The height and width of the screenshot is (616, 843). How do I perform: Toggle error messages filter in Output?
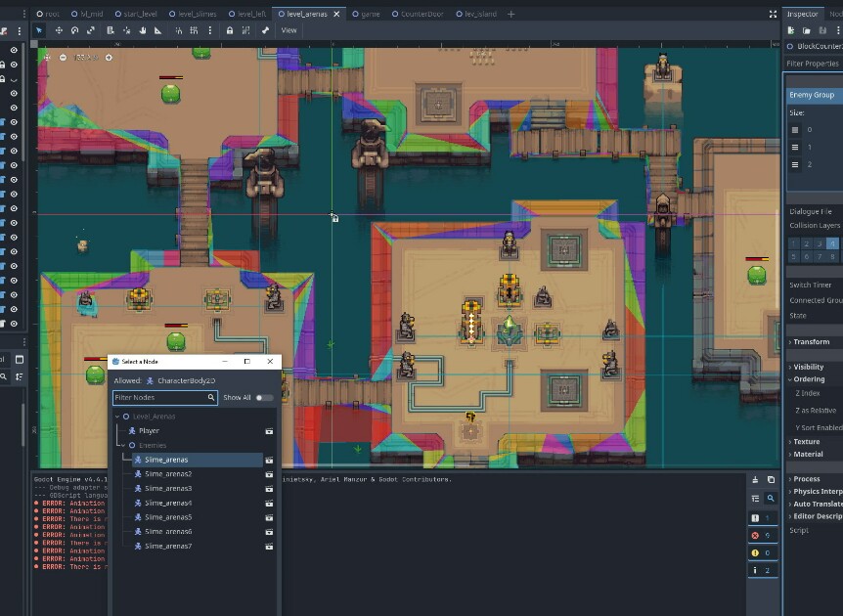pyautogui.click(x=763, y=536)
